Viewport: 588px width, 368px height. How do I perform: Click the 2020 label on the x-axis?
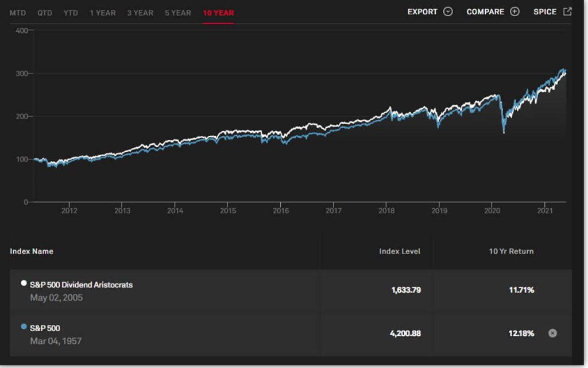(492, 210)
